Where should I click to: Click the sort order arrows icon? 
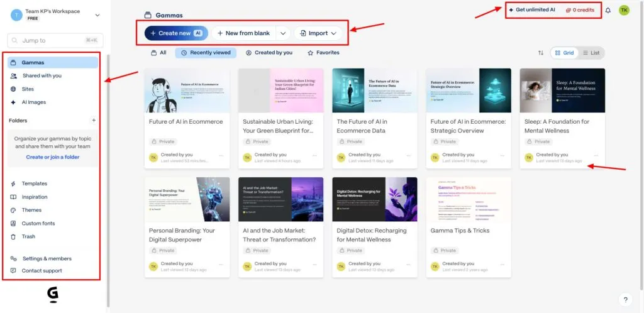540,53
